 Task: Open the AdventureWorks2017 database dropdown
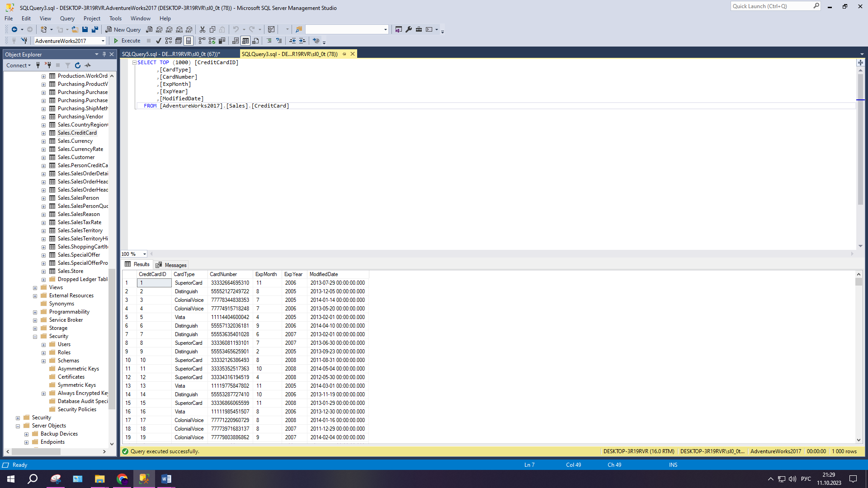(103, 41)
